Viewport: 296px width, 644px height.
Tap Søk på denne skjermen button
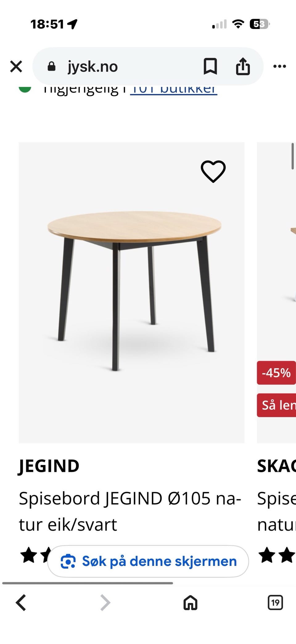(x=148, y=561)
